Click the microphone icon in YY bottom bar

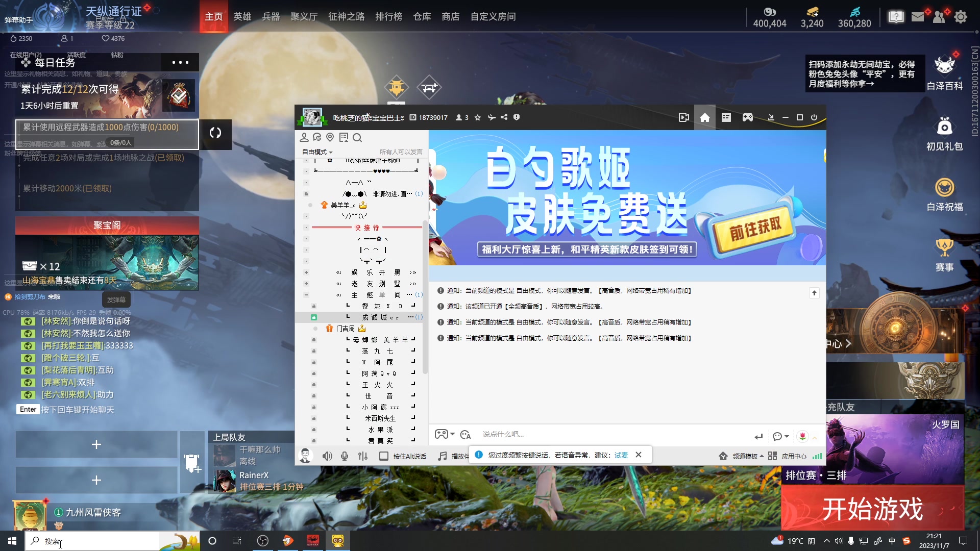345,456
